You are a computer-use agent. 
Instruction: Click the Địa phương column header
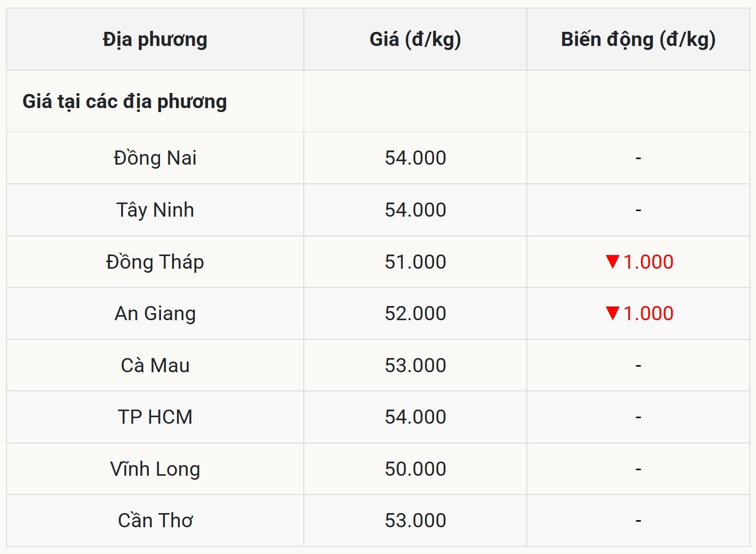[155, 39]
